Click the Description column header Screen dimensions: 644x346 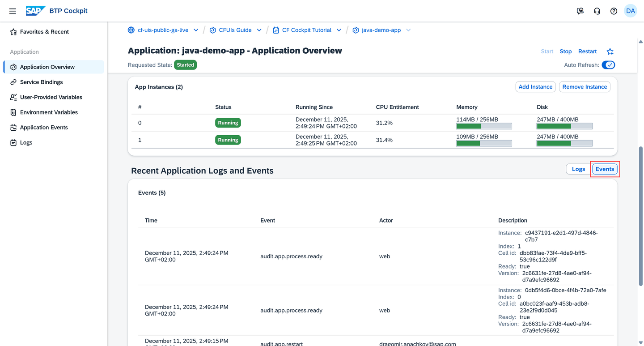[513, 220]
